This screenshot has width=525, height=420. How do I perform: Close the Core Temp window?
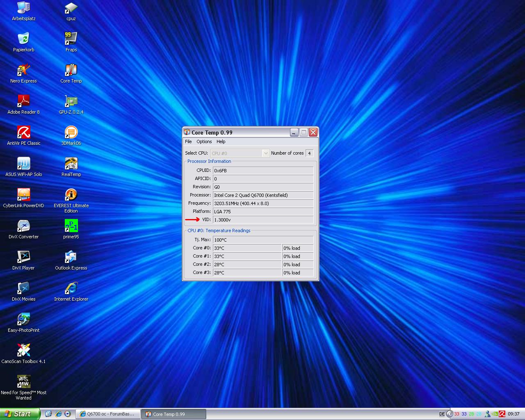click(313, 132)
